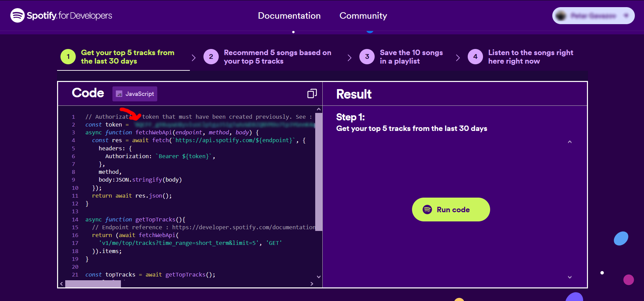This screenshot has height=301, width=644.
Task: Click the 'async function getTopTracks(){' line
Action: pos(135,219)
